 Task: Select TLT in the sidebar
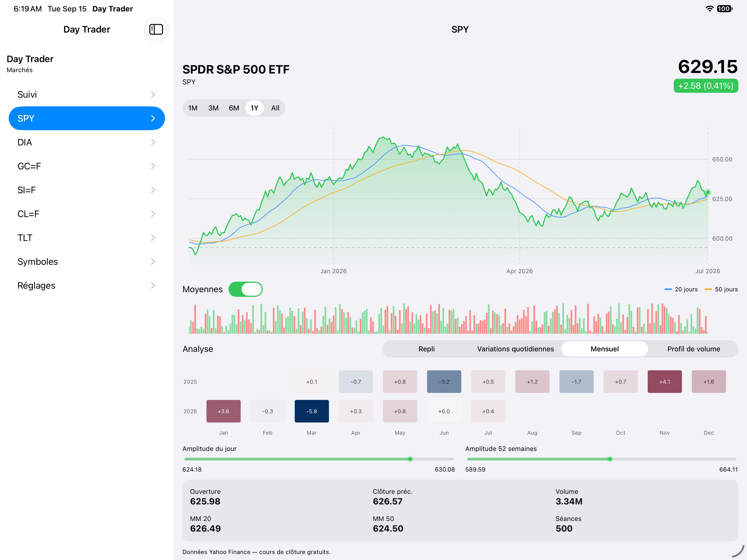[x=87, y=238]
